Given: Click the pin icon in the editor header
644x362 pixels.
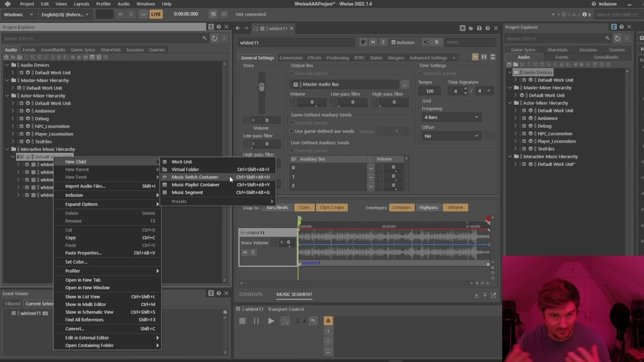Looking at the screenshot, I should pyautogui.click(x=462, y=28).
